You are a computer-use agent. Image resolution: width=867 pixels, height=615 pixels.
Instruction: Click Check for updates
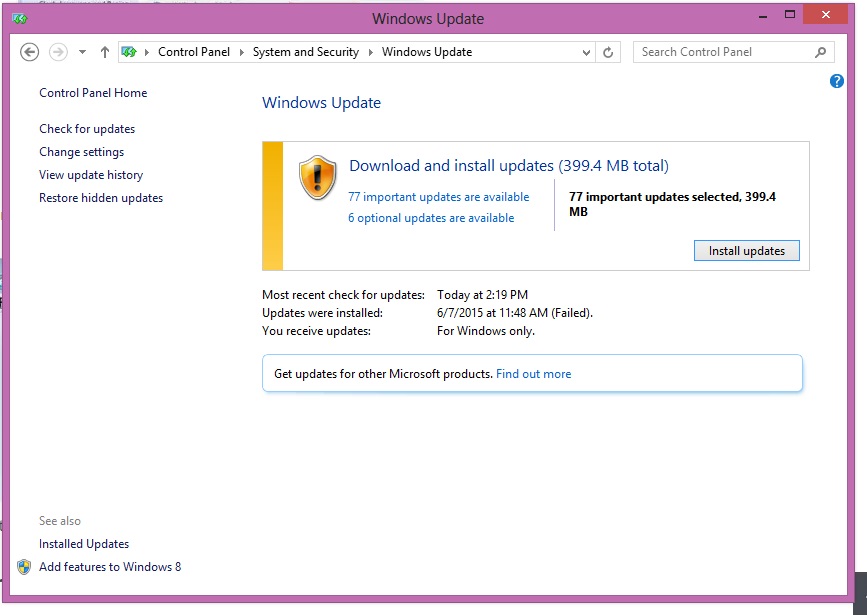coord(87,129)
